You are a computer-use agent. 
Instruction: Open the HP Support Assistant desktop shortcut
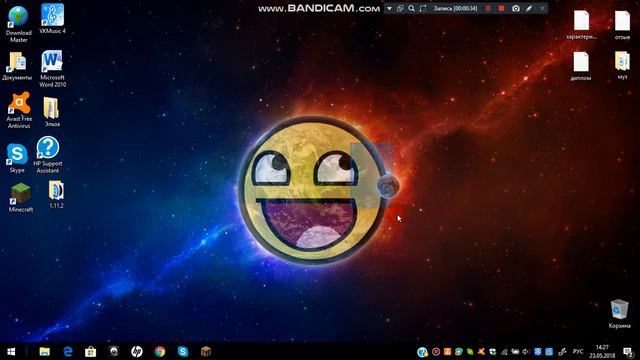(48, 155)
